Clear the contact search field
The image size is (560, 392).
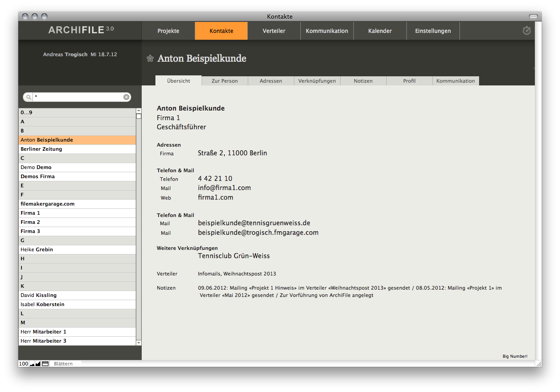point(126,97)
